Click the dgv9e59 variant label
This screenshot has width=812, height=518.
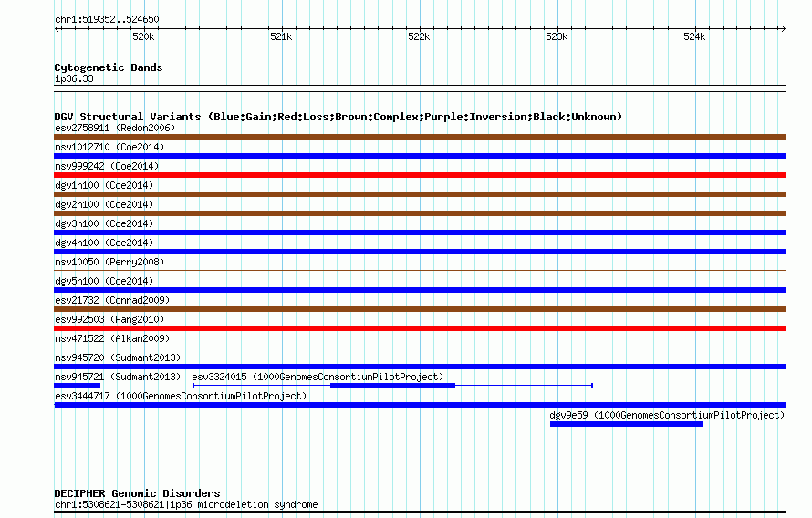coord(667,415)
